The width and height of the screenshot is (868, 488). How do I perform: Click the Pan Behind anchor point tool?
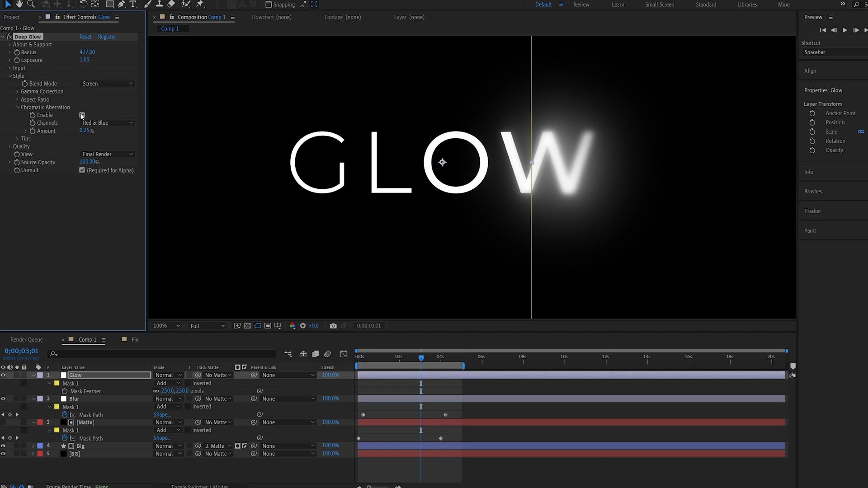click(95, 4)
